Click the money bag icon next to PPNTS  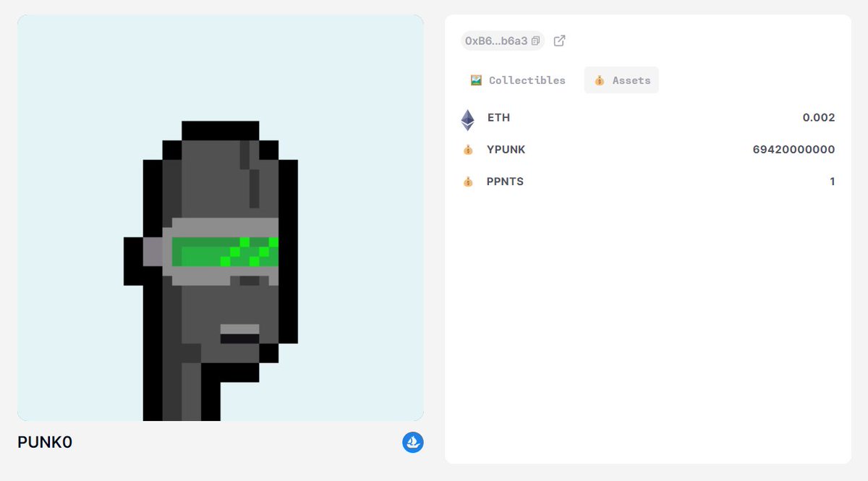coord(468,182)
